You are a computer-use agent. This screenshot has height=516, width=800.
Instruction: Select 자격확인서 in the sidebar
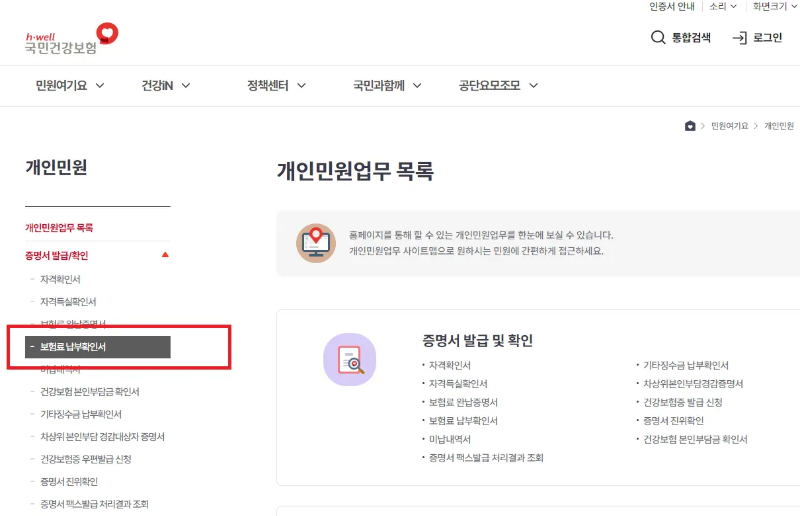click(x=60, y=279)
